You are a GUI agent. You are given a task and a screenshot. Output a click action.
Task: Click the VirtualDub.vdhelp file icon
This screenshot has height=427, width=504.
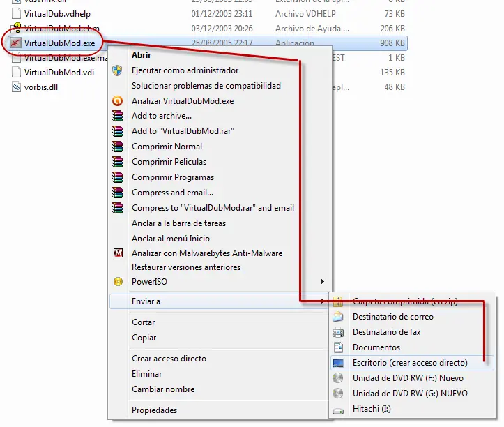point(16,14)
